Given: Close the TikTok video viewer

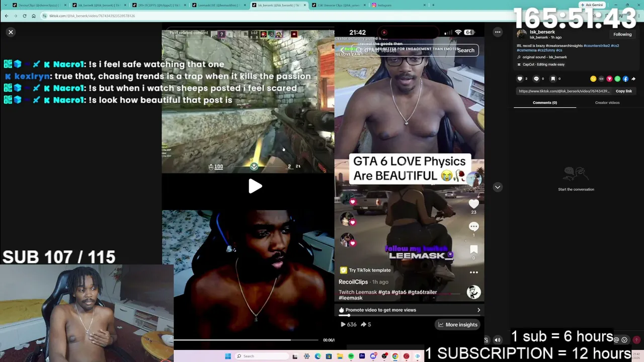Looking at the screenshot, I should coord(11,32).
